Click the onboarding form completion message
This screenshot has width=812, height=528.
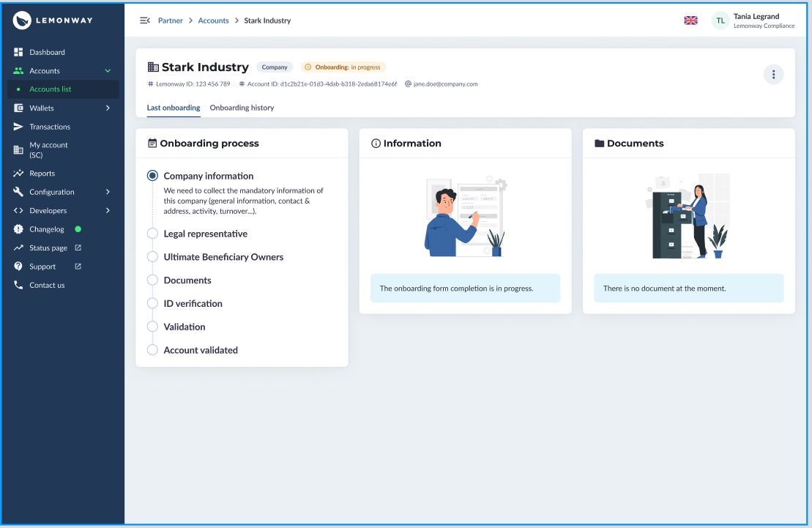click(x=465, y=288)
